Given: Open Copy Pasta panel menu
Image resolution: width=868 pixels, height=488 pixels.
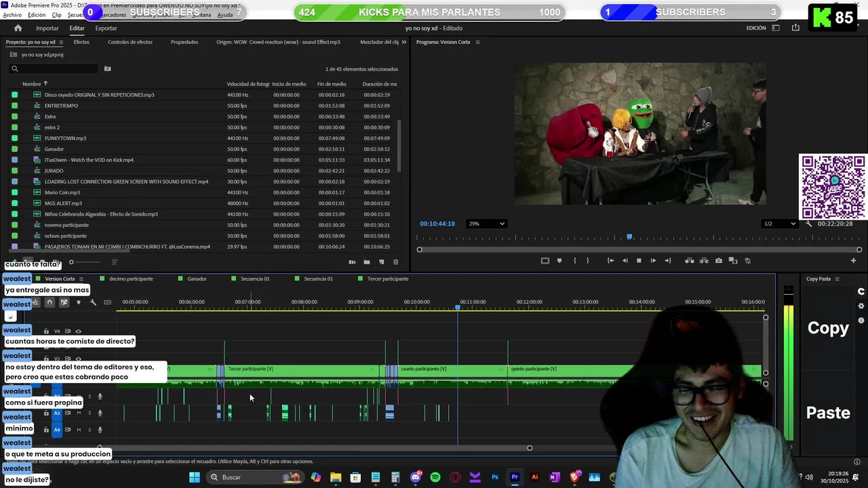Looking at the screenshot, I should 837,279.
